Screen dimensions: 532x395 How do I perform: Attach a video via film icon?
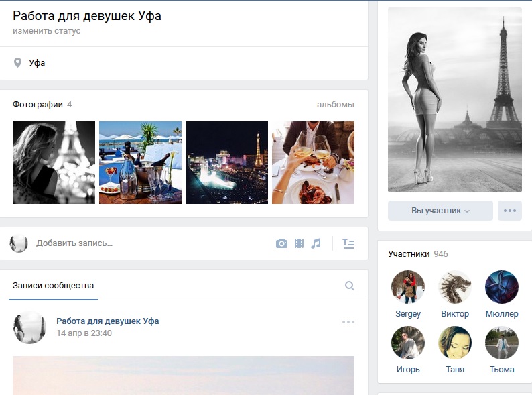point(299,243)
